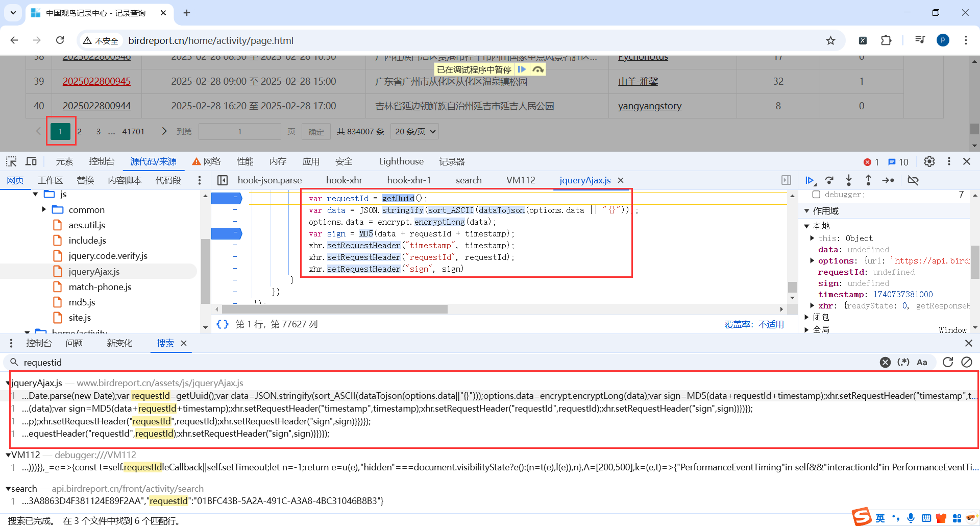Screen dimensions: 980x526
Task: Click the red error count badge
Action: tap(871, 162)
